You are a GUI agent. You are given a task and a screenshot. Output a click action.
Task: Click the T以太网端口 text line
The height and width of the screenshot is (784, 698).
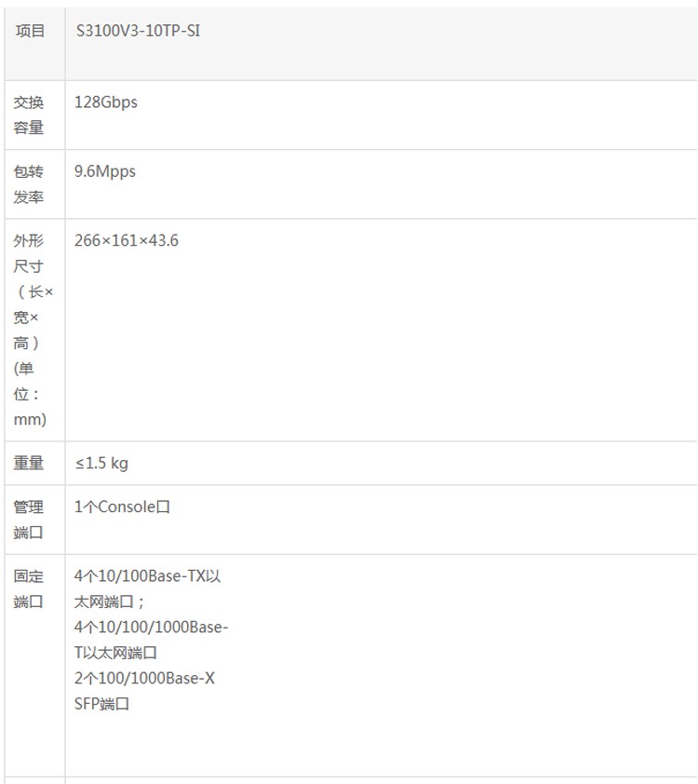click(x=115, y=653)
